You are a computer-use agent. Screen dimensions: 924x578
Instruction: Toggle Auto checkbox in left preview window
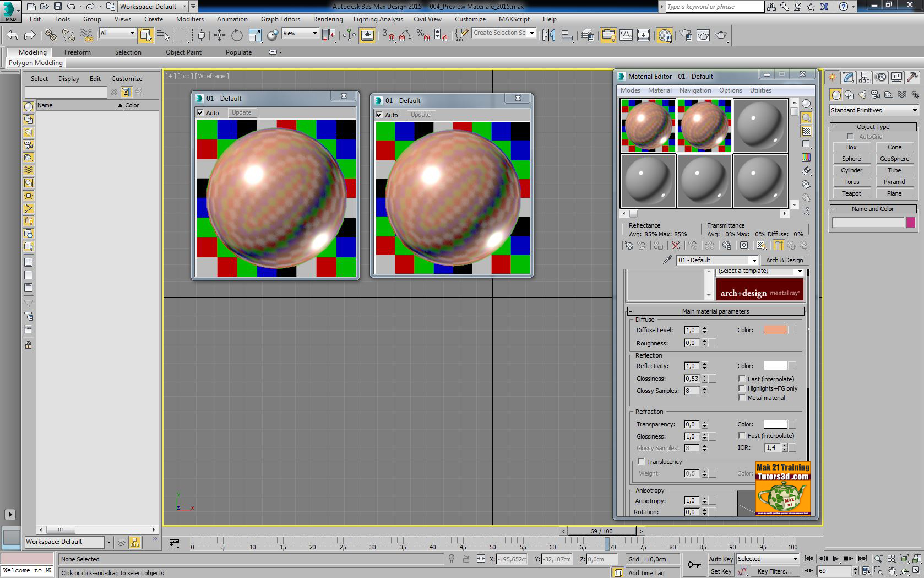(200, 112)
